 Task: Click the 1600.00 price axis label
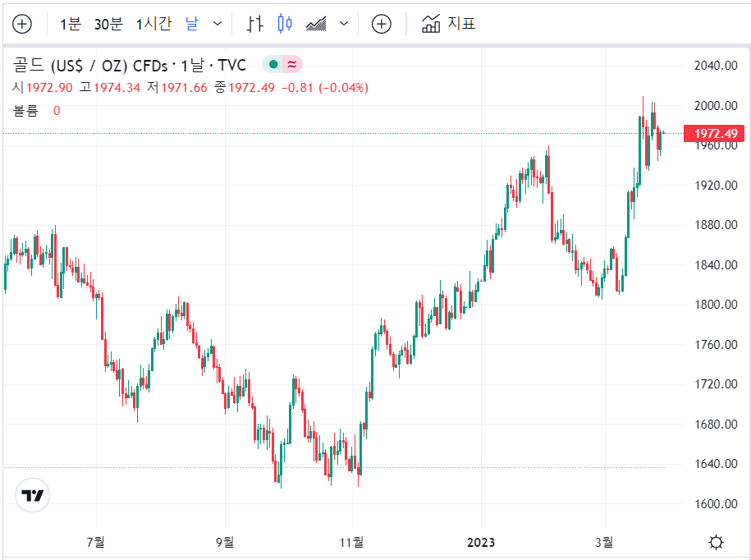pos(716,503)
